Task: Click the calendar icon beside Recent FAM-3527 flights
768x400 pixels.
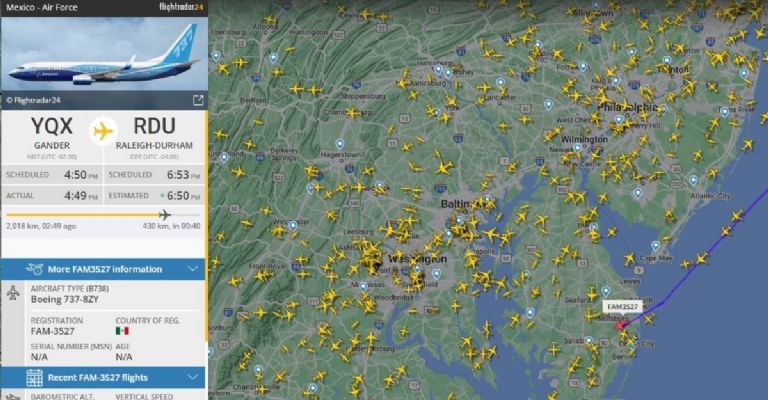Action: pos(34,378)
